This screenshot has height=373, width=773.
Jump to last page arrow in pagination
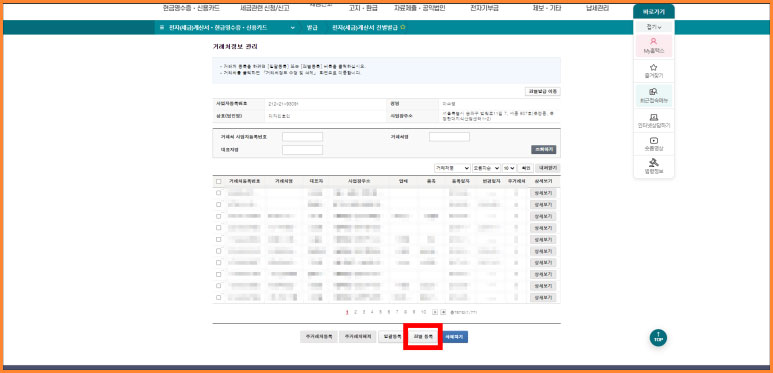443,312
